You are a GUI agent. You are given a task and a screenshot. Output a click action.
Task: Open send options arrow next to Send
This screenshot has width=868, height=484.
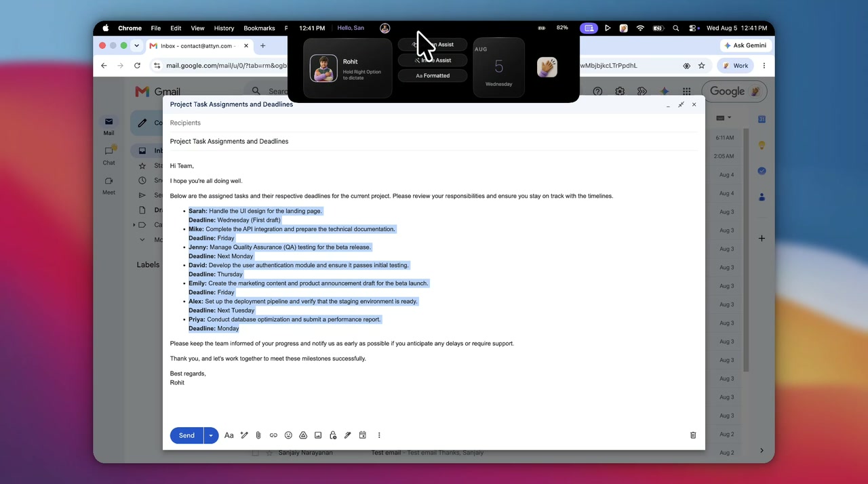[x=211, y=435]
